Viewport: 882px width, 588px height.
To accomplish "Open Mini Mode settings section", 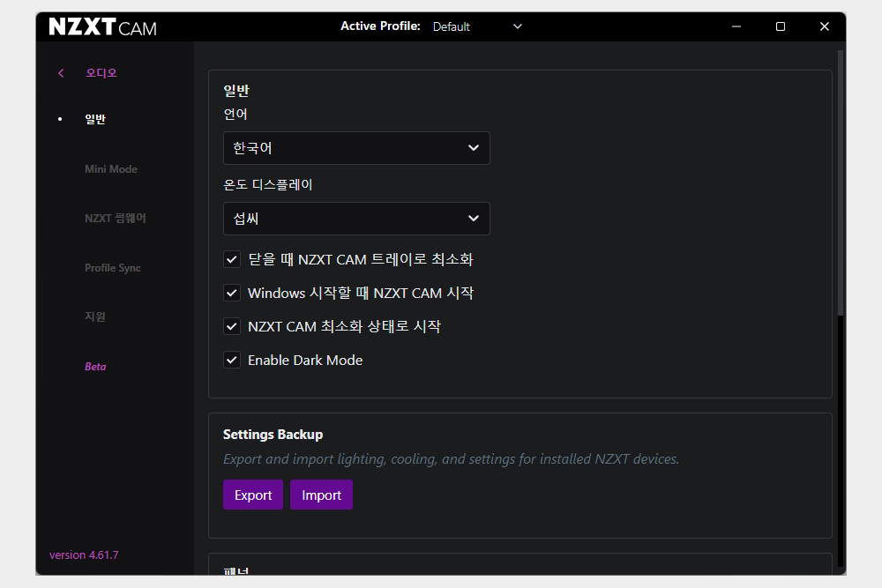I will [111, 169].
